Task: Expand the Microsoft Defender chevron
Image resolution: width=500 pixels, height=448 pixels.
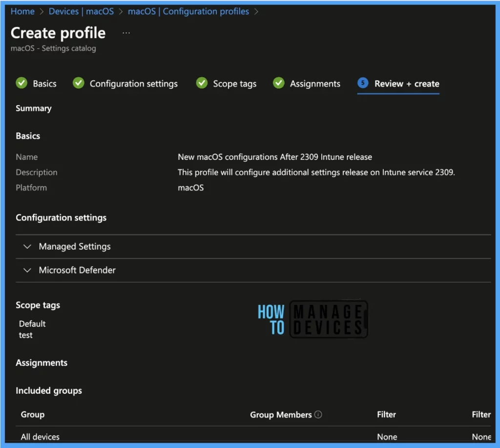Action: click(x=27, y=270)
